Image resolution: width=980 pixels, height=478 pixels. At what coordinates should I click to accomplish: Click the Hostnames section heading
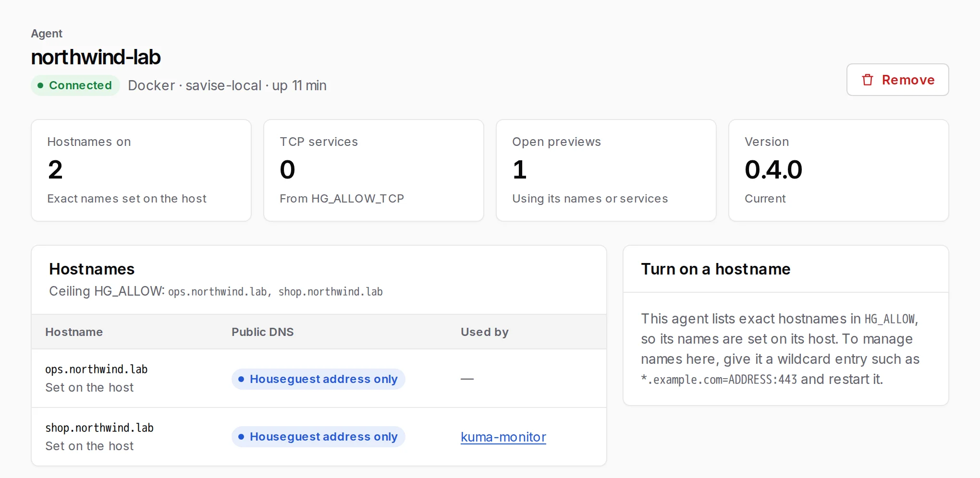(x=92, y=269)
